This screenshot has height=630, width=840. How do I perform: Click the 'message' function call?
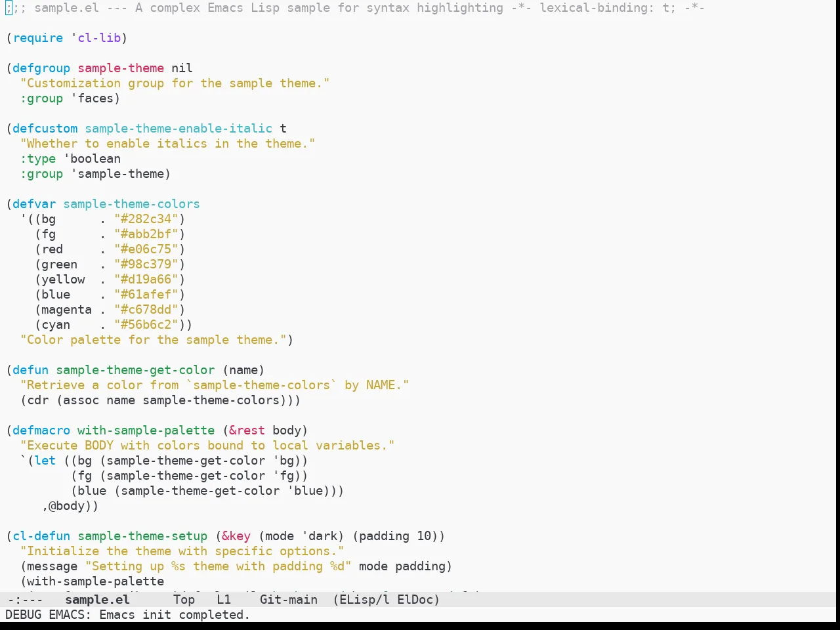point(52,566)
